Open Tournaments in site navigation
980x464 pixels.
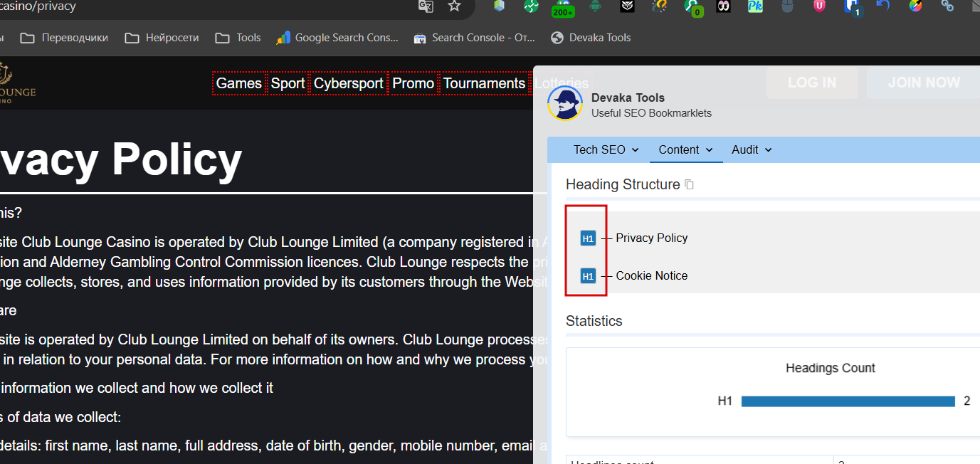484,83
